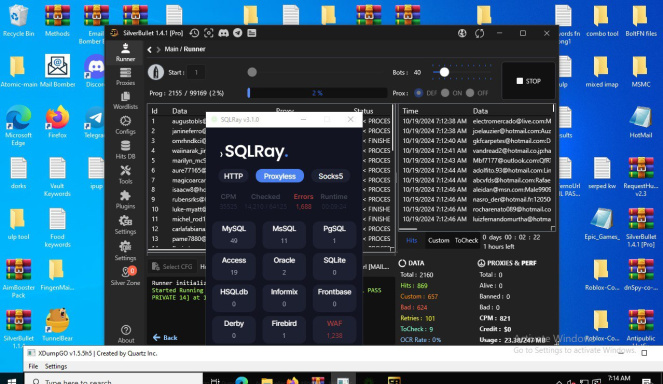Open the Configs sidebar section
Image resolution: width=663 pixels, height=384 pixels.
coord(125,125)
